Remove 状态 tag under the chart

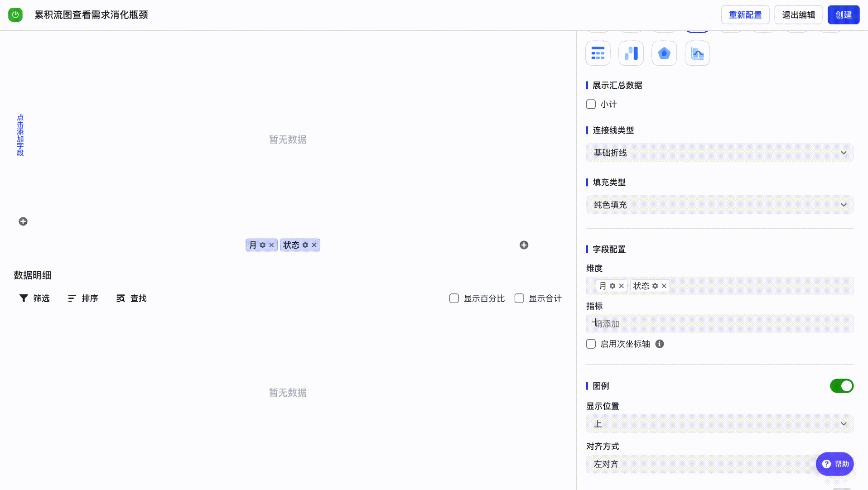(314, 245)
